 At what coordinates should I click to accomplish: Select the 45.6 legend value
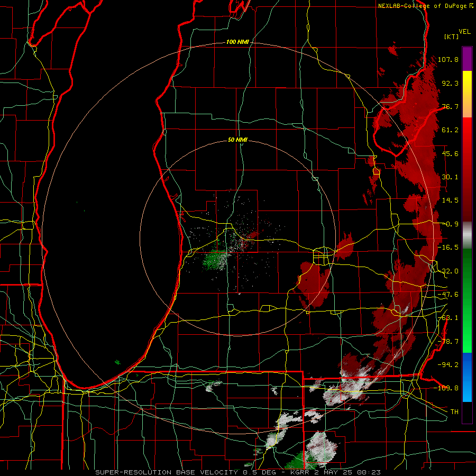450,153
